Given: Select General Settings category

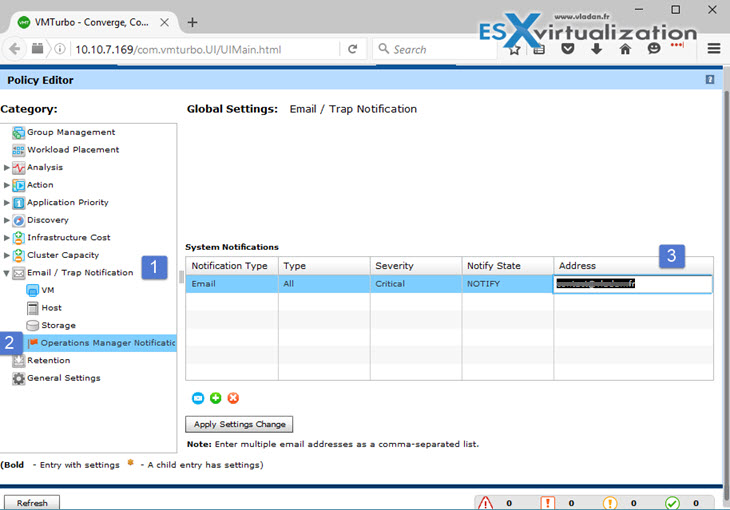Looking at the screenshot, I should pos(64,378).
